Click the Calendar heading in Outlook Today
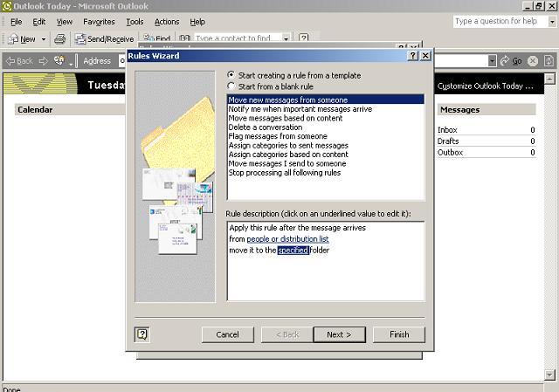This screenshot has height=392, width=559. (35, 110)
